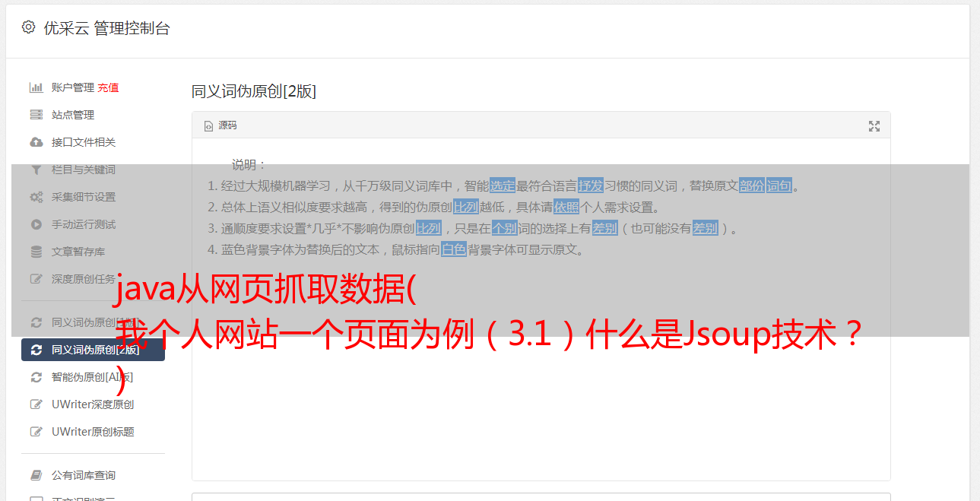The height and width of the screenshot is (501, 980).
Task: Click the book icon beside 公有词库查询
Action: click(x=36, y=475)
